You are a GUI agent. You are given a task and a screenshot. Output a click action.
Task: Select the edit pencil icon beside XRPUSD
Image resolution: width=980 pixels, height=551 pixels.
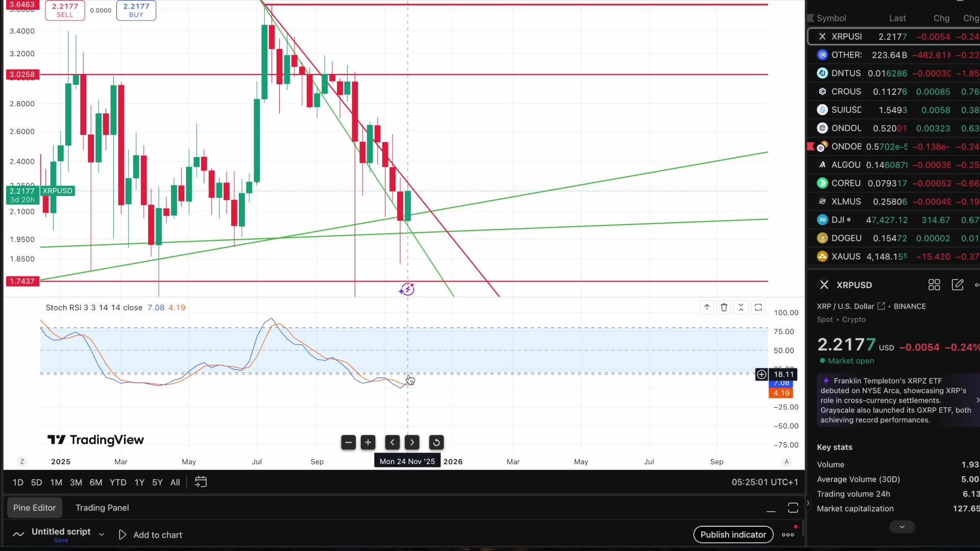(x=958, y=285)
